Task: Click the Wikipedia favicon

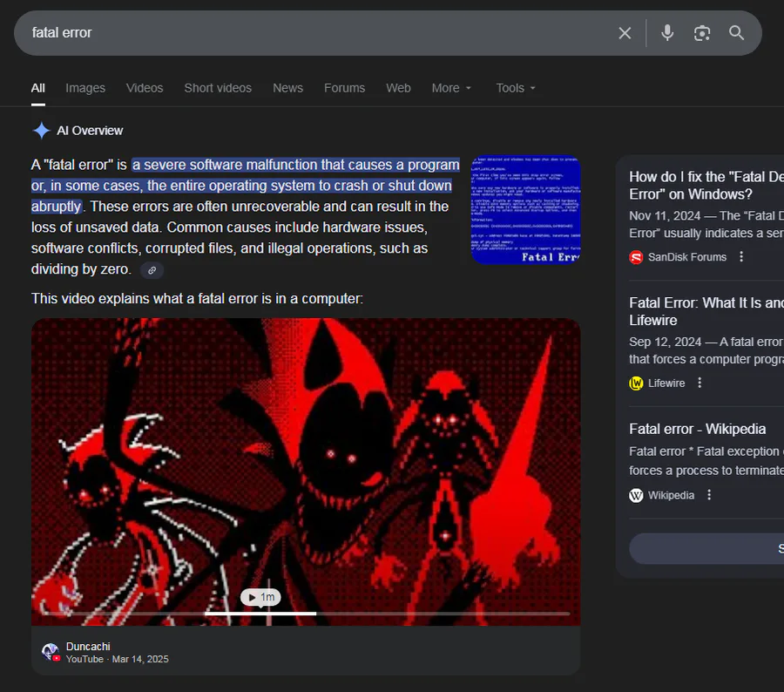Action: (x=636, y=495)
